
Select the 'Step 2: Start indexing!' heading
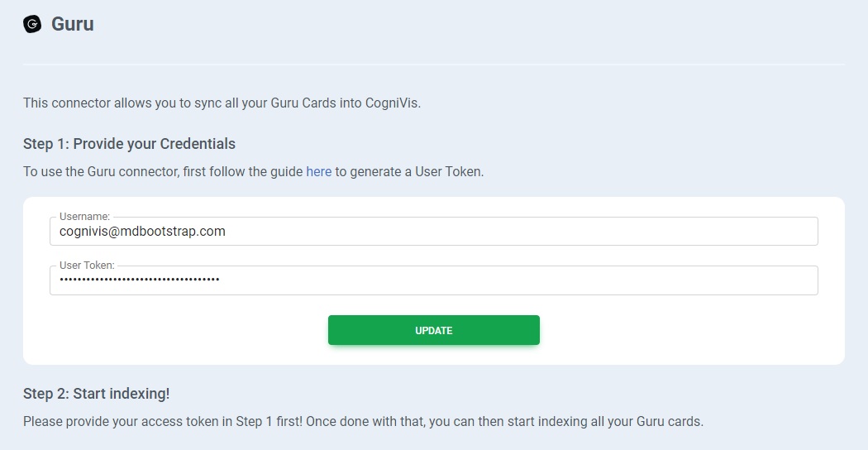pyautogui.click(x=96, y=394)
